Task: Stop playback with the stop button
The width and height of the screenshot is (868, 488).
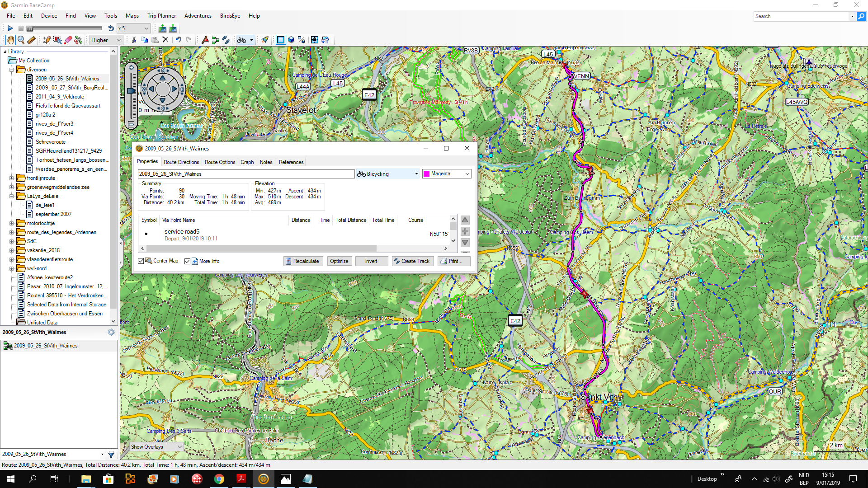Action: pos(21,28)
